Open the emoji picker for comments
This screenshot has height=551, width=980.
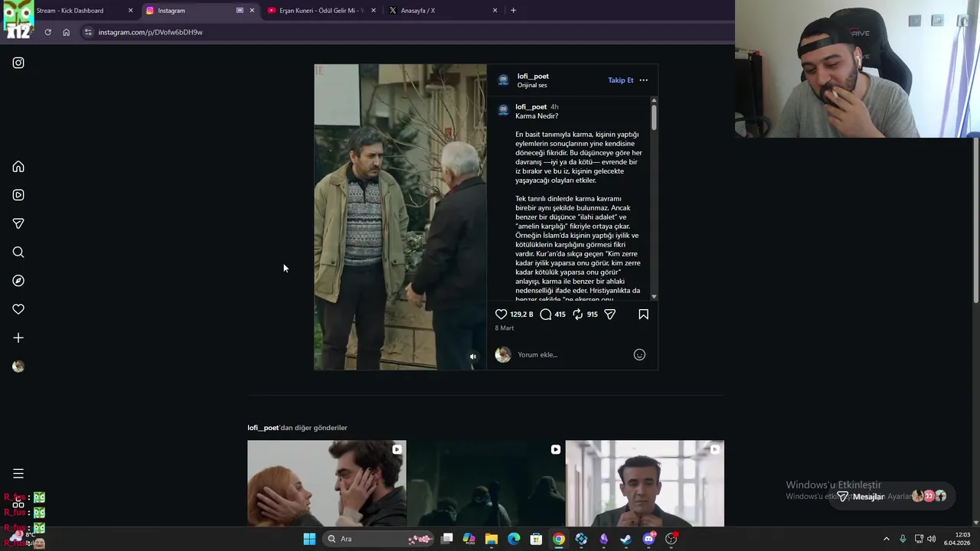click(x=639, y=354)
